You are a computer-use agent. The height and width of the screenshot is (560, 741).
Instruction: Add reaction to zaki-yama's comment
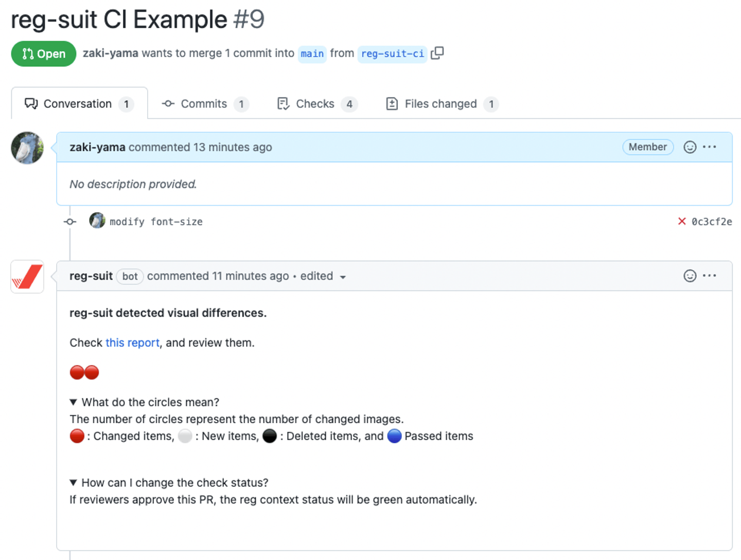[690, 147]
